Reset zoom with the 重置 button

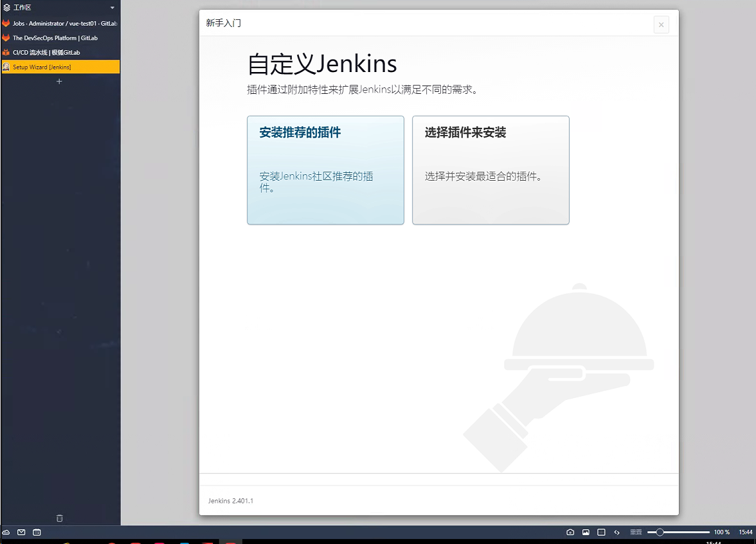(x=636, y=532)
